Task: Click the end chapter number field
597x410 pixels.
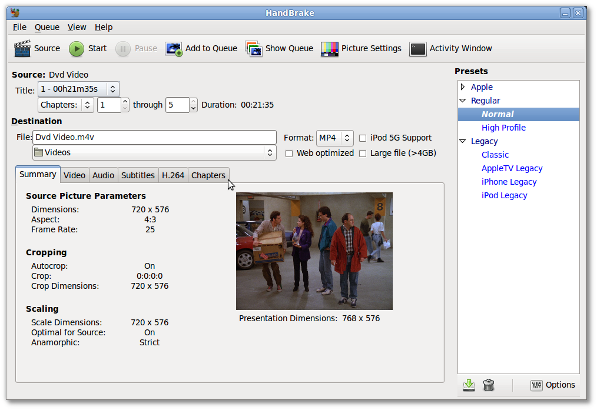Action: click(177, 105)
